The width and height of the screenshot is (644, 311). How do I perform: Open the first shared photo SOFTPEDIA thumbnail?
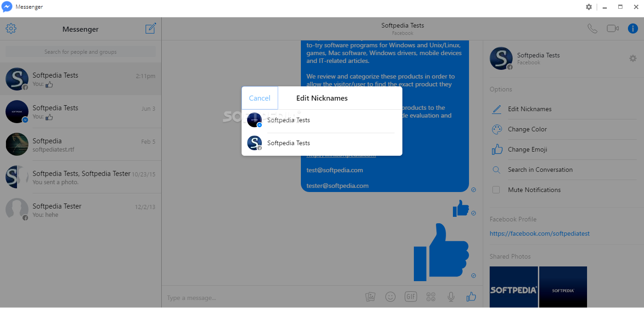pos(514,287)
